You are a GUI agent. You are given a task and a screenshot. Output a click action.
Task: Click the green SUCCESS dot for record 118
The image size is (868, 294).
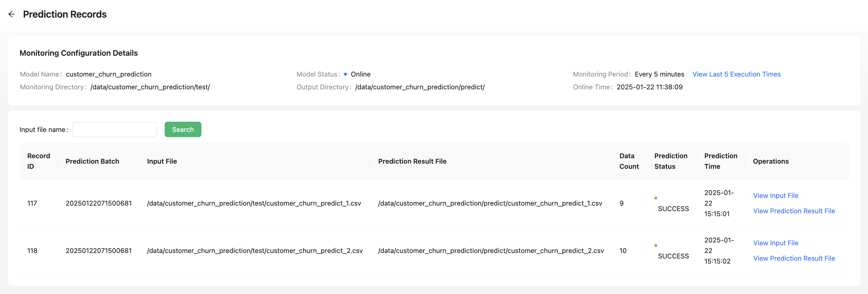point(656,246)
